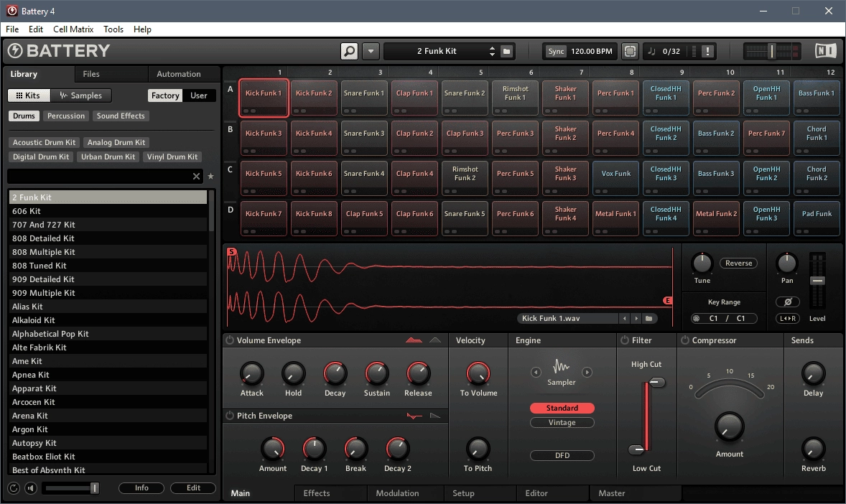Click previous sample arrow beside Kick Funk 1.wav
Image resolution: width=846 pixels, height=504 pixels.
[625, 318]
